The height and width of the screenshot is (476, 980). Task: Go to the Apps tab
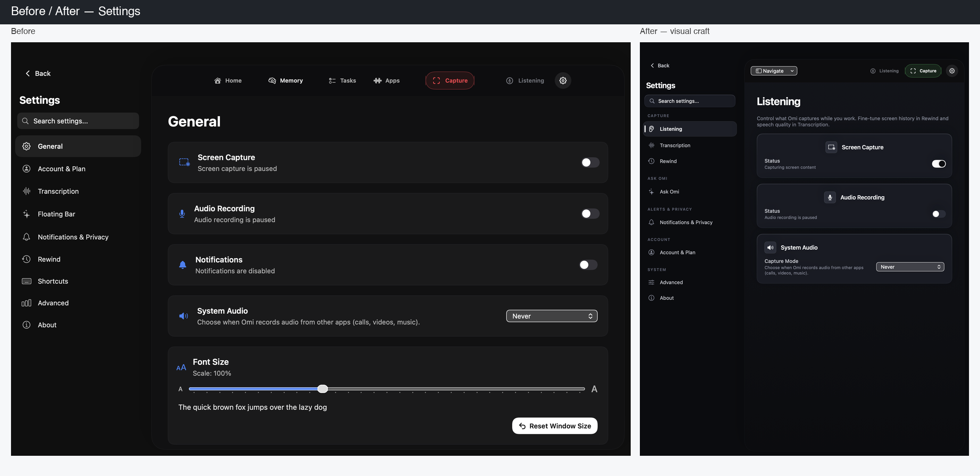click(386, 80)
